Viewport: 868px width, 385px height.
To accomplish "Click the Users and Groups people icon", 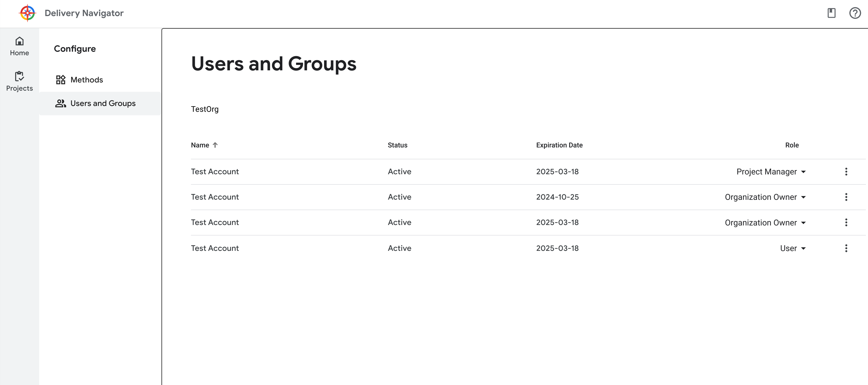I will coord(61,103).
